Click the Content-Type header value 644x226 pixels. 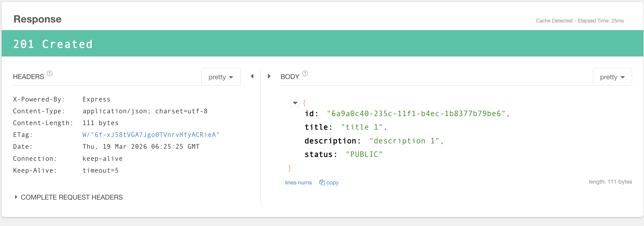coord(145,111)
